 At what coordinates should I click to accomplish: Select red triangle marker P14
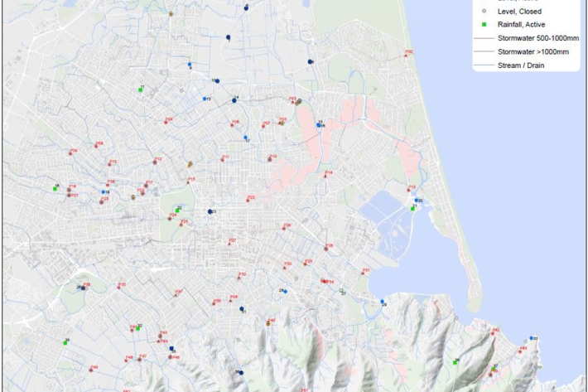[327, 177]
